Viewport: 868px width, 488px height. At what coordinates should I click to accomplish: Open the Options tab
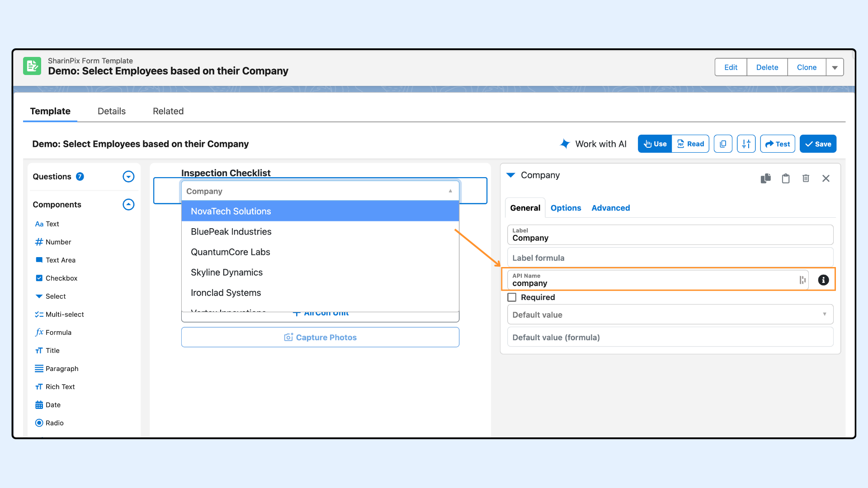point(566,208)
